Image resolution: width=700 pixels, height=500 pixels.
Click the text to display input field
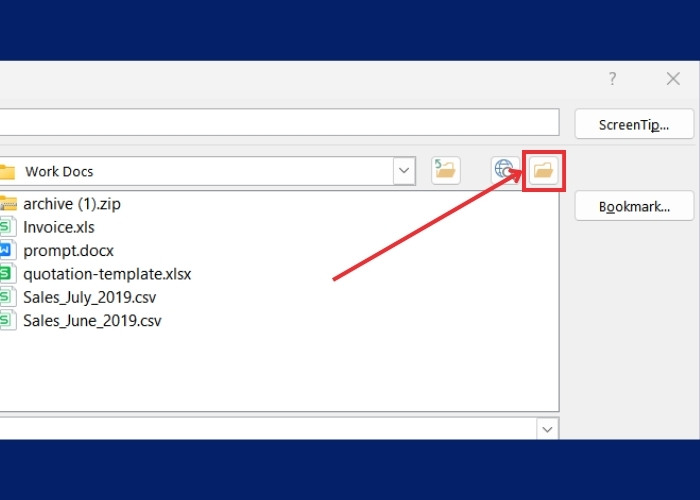tap(279, 122)
